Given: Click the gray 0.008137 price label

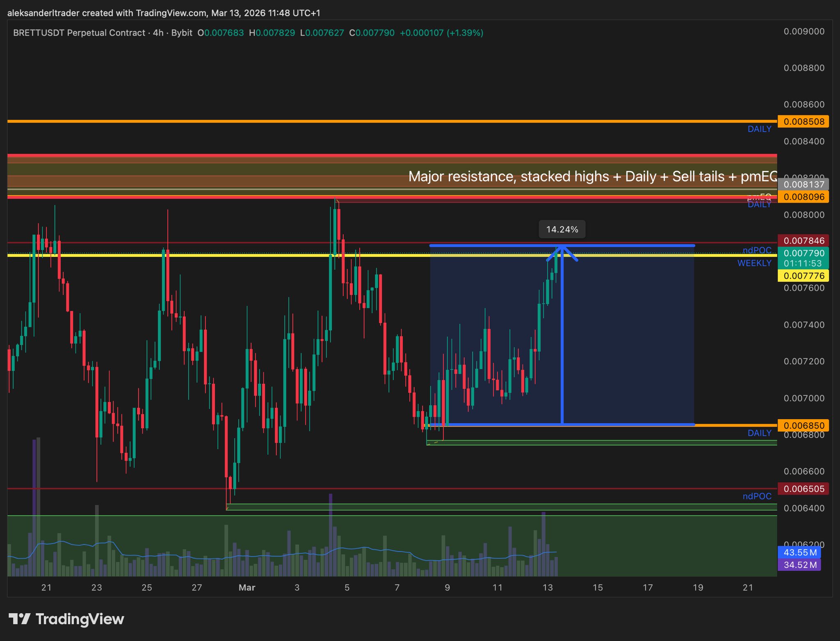Looking at the screenshot, I should (803, 185).
